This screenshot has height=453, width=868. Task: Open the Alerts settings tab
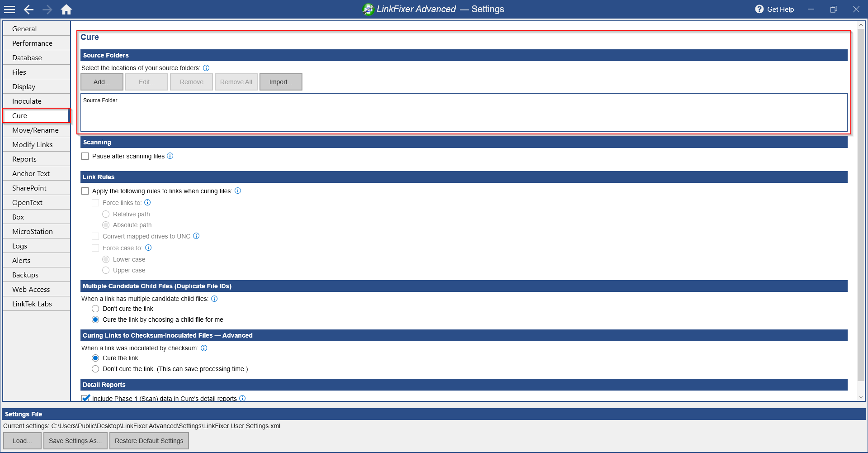(x=37, y=260)
